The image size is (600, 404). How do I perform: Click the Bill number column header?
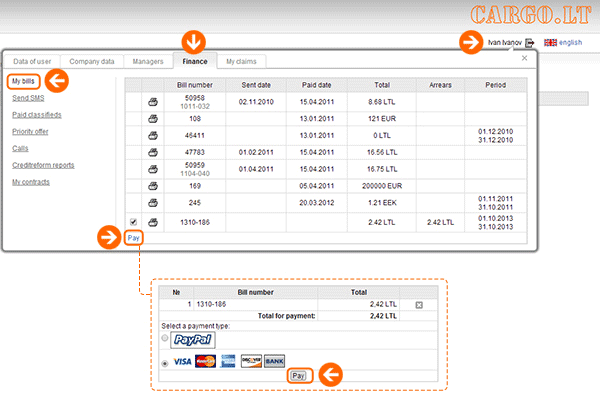point(195,86)
